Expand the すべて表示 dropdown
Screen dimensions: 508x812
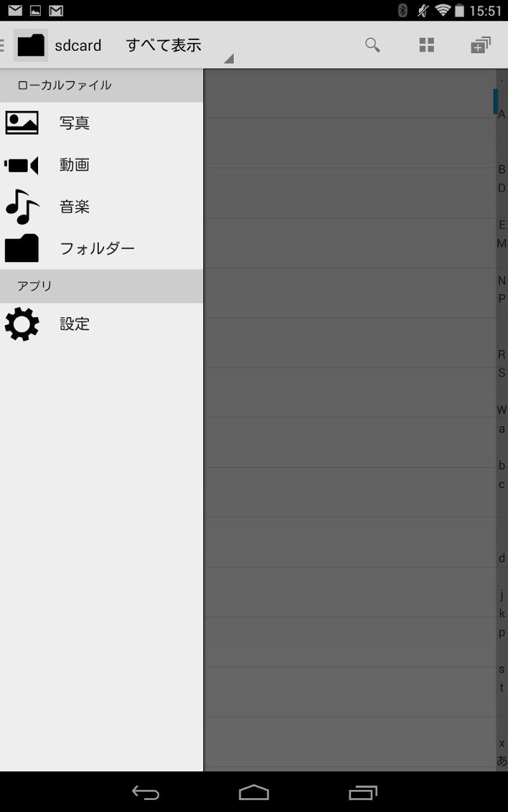click(x=164, y=45)
